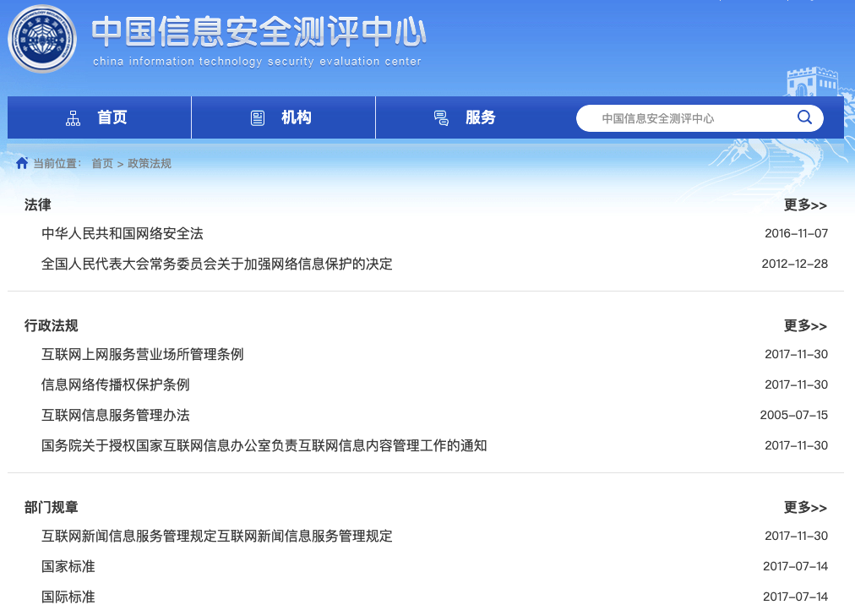
Task: Click the site logo emblem
Action: pyautogui.click(x=42, y=39)
